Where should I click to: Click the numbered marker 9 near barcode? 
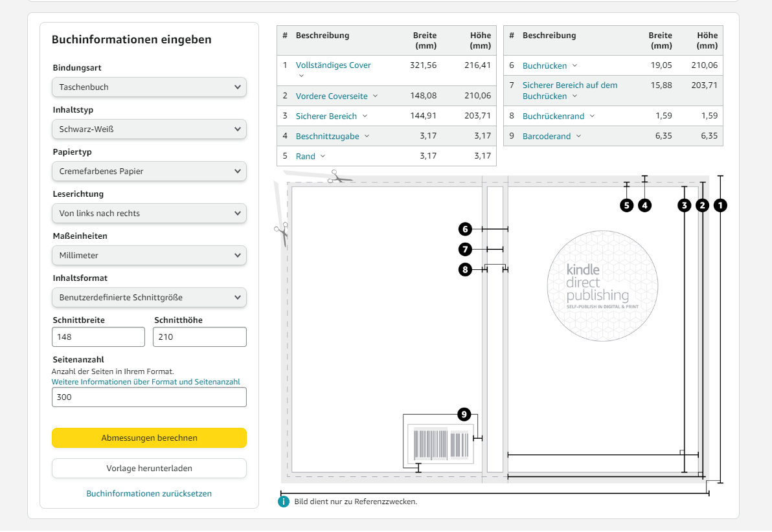click(464, 414)
